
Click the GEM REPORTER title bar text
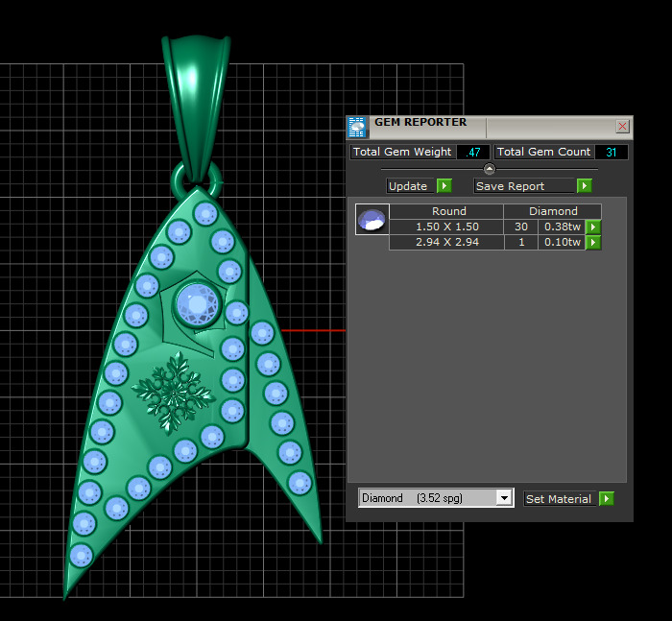(420, 122)
